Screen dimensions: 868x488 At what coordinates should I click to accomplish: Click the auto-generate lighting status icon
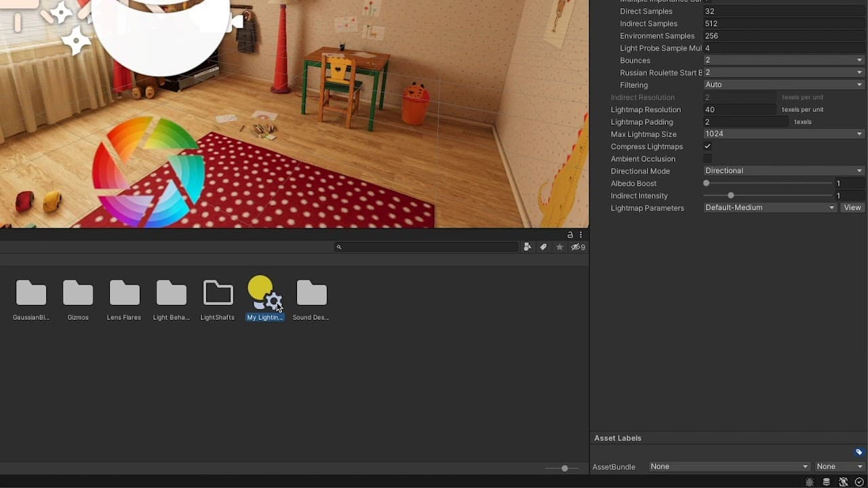pyautogui.click(x=844, y=482)
